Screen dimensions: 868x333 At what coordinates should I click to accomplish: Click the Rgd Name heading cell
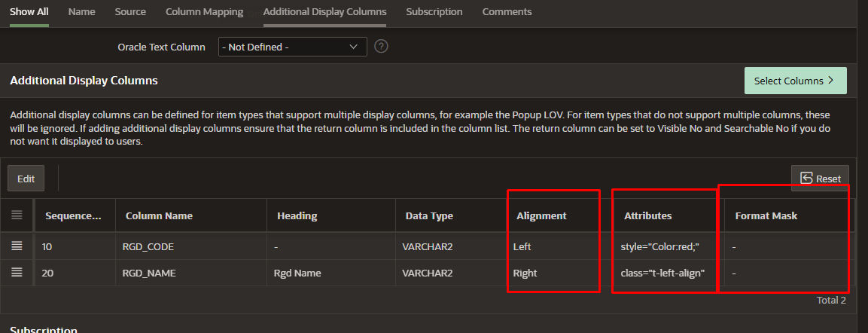point(297,273)
